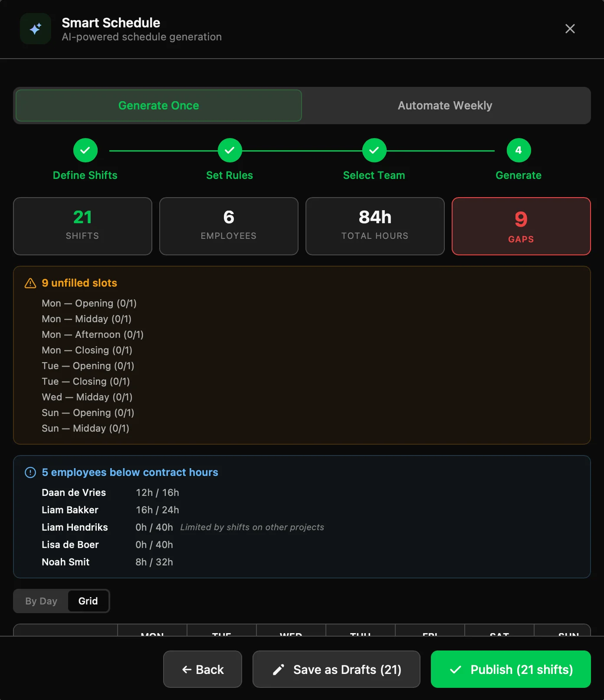
Task: Go to the Define Shifts step
Action: (x=85, y=150)
